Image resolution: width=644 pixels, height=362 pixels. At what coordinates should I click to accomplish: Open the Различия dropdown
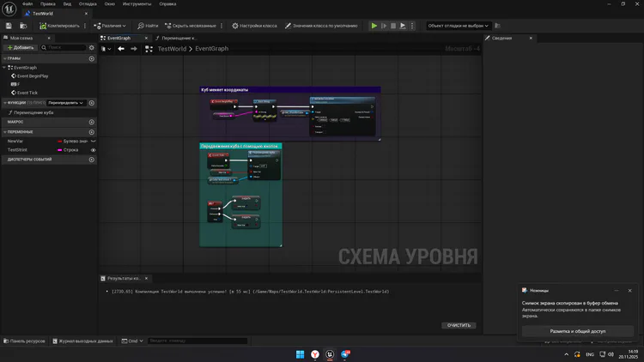[110, 26]
